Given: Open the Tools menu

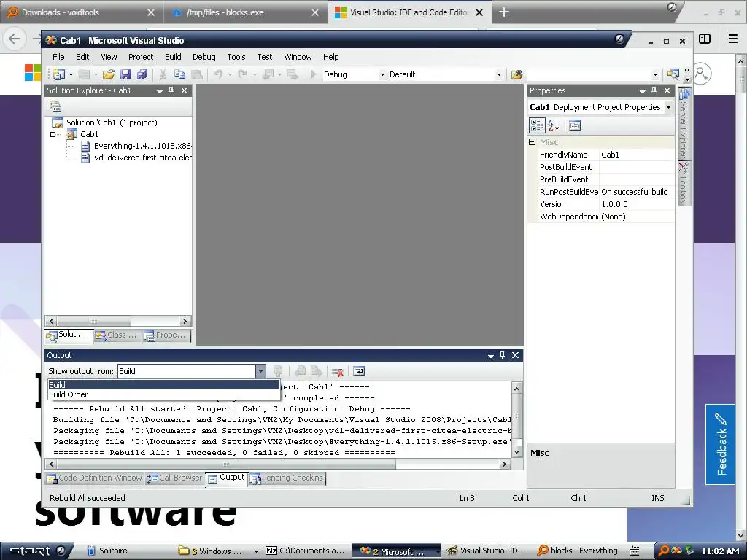Looking at the screenshot, I should 236,57.
